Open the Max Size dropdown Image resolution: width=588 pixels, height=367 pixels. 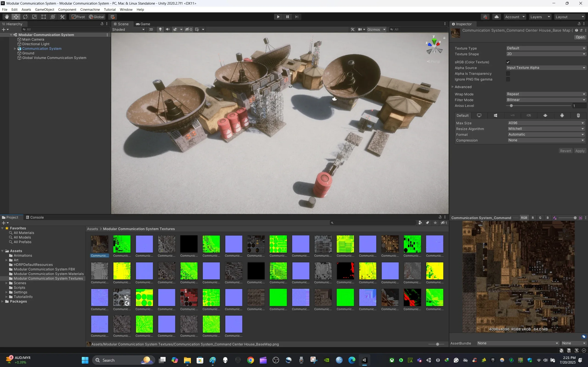pos(546,123)
